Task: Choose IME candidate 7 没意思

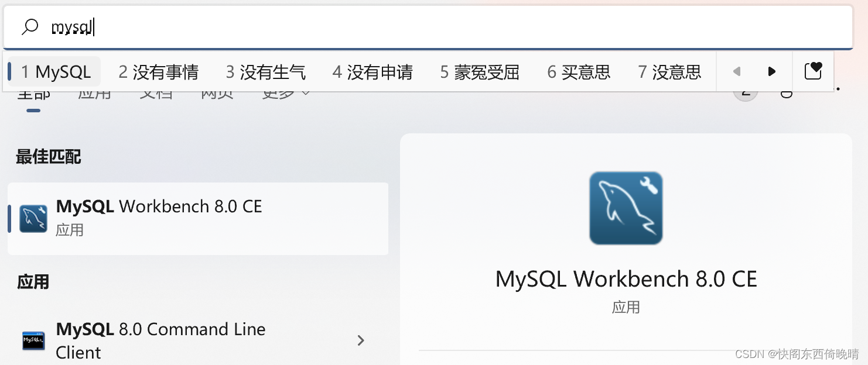Action: pyautogui.click(x=669, y=72)
